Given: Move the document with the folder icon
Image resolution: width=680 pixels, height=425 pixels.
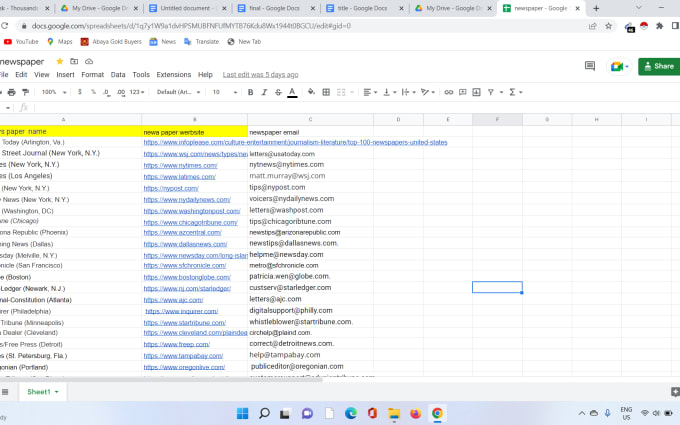Looking at the screenshot, I should 74,61.
